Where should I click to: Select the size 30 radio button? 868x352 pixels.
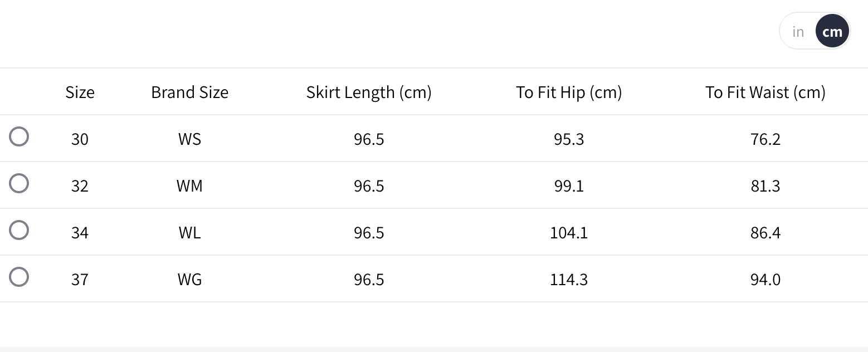click(x=19, y=137)
